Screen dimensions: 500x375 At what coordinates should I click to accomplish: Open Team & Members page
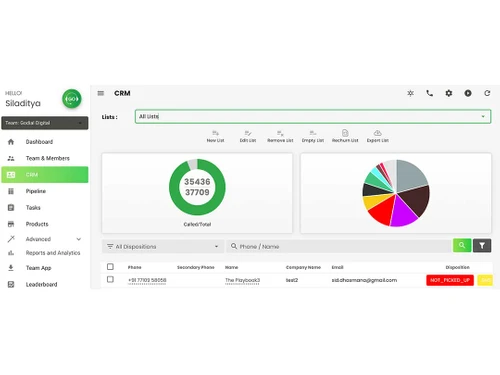point(45,158)
